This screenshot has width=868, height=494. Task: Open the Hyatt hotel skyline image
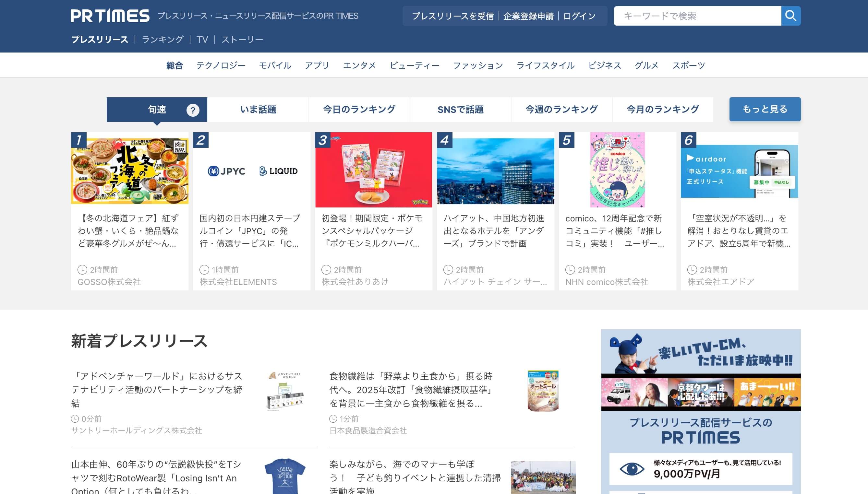pos(495,171)
